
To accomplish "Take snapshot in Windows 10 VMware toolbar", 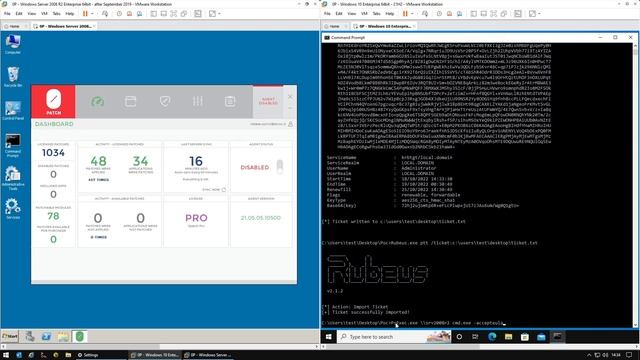I will (439, 13).
